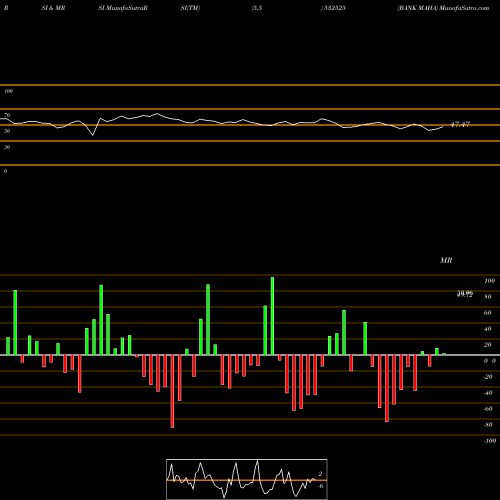
Task: Click the "-6" label in the mini chart
Action: point(320,486)
